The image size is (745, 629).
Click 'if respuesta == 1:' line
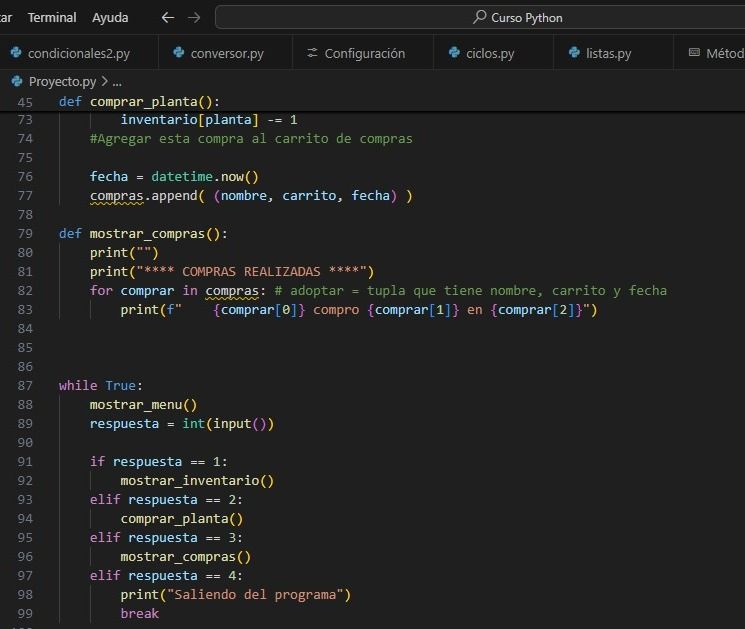(159, 462)
